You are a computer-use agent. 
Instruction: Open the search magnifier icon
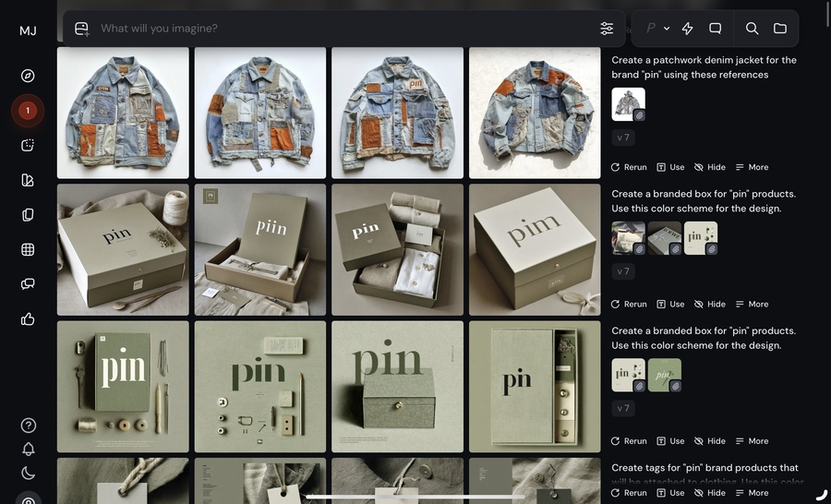[x=752, y=29]
